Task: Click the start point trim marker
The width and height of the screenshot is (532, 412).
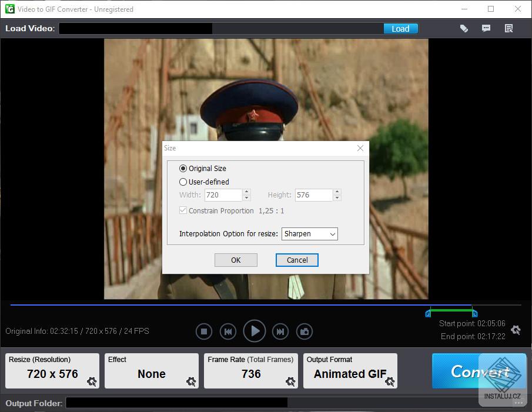Action: pos(428,314)
